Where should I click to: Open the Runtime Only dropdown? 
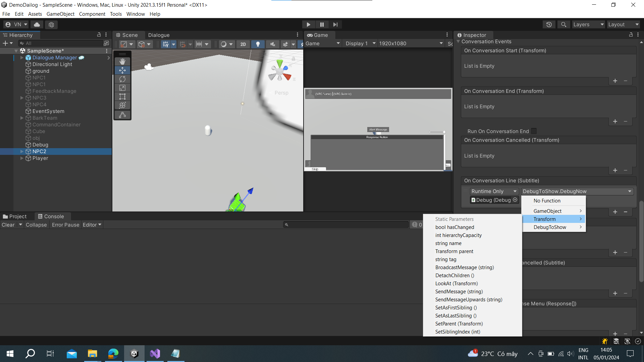point(494,191)
